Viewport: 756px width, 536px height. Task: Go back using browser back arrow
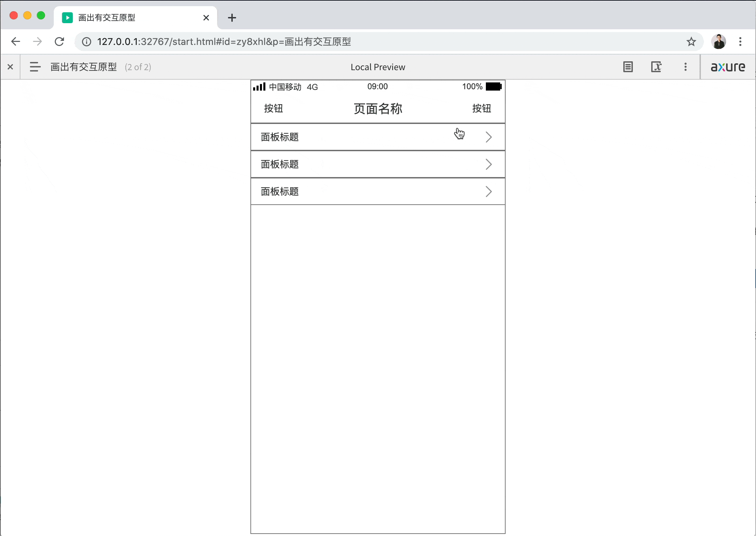pos(16,42)
